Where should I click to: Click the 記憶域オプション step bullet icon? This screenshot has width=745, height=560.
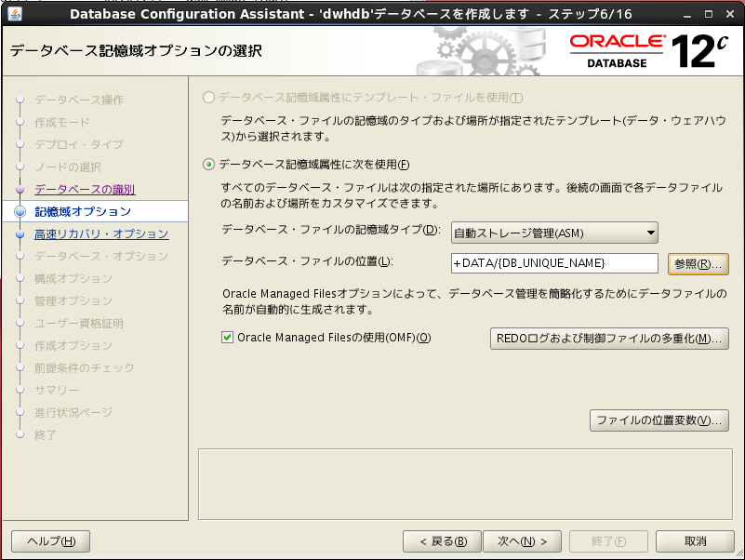pyautogui.click(x=20, y=211)
